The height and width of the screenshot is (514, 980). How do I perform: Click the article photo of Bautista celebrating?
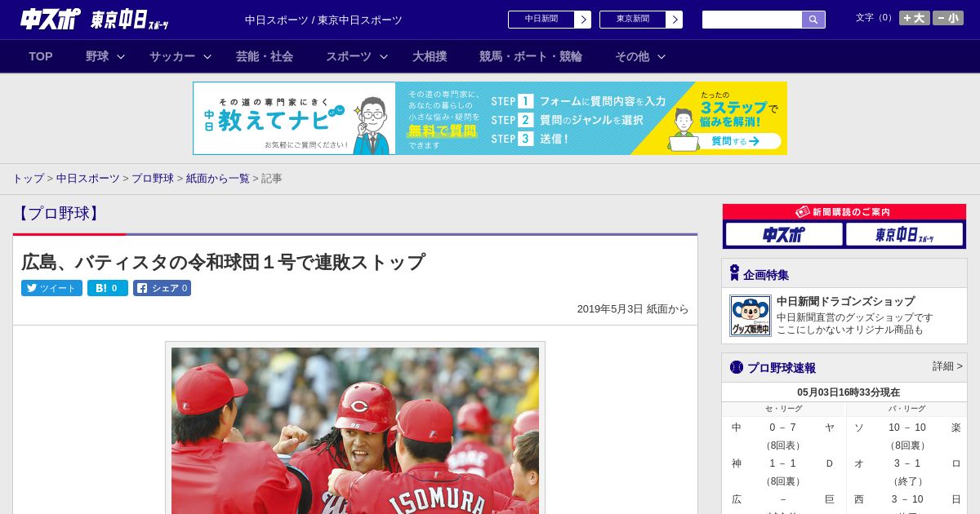[x=355, y=431]
